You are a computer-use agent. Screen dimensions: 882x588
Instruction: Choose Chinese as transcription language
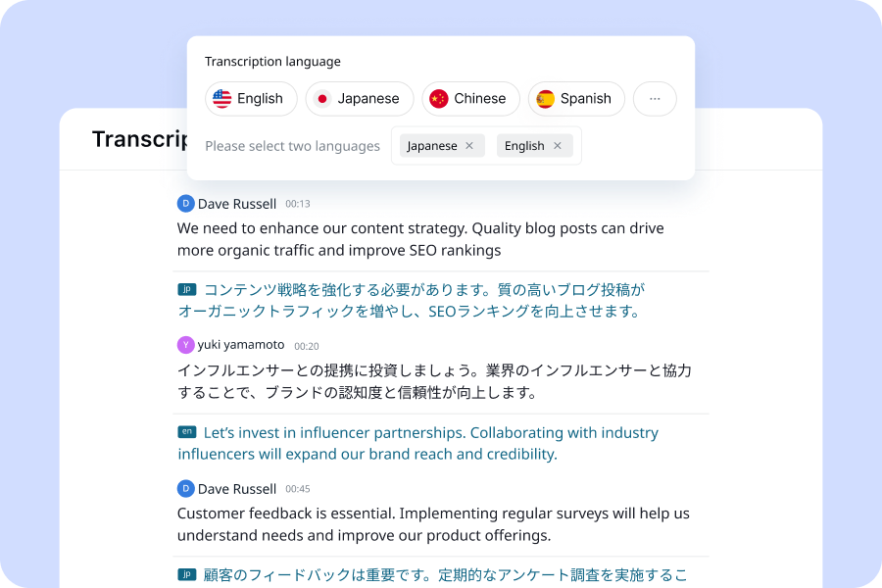click(470, 99)
